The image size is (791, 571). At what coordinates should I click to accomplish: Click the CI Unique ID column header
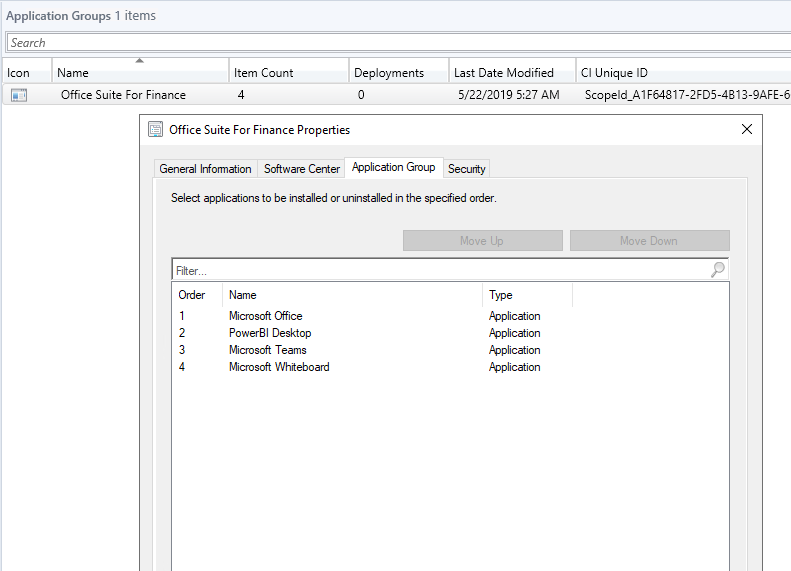pos(684,73)
